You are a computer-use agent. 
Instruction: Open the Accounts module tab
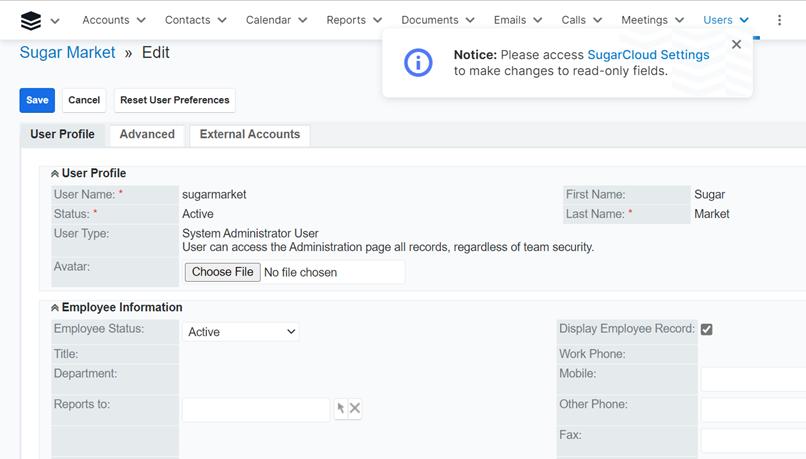tap(106, 20)
